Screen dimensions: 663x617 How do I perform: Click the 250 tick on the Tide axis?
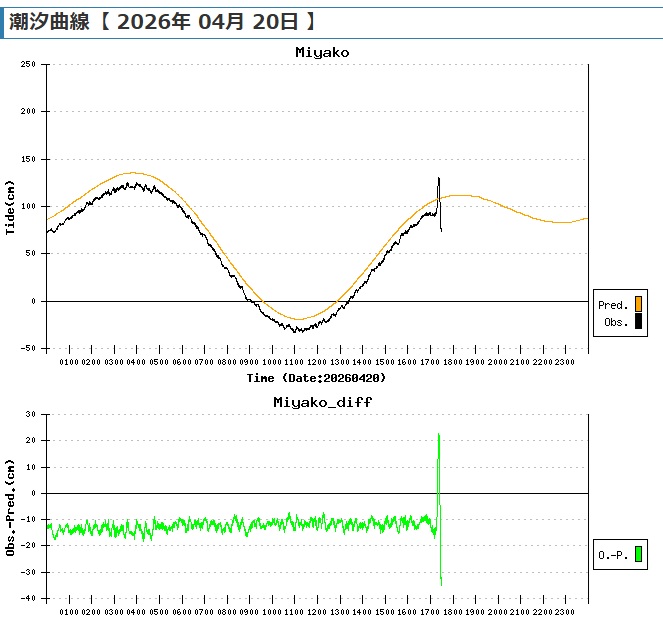coord(28,64)
